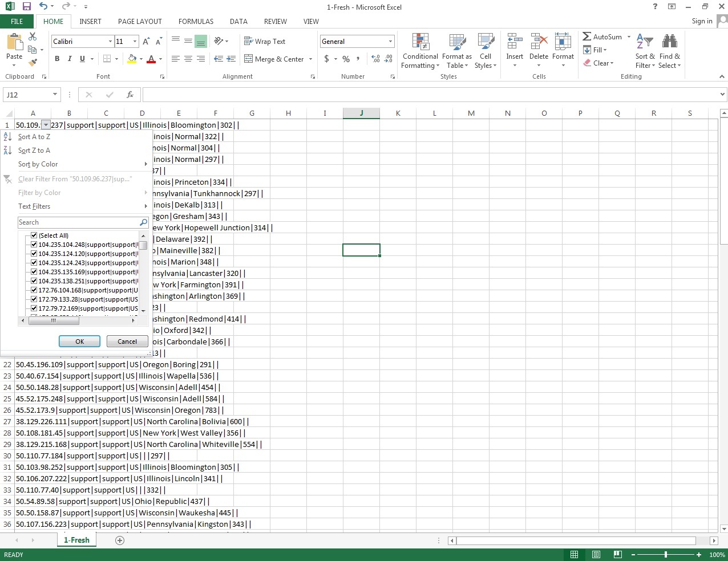The width and height of the screenshot is (728, 561).
Task: Switch to the PAGE LAYOUT ribbon tab
Action: pyautogui.click(x=140, y=21)
